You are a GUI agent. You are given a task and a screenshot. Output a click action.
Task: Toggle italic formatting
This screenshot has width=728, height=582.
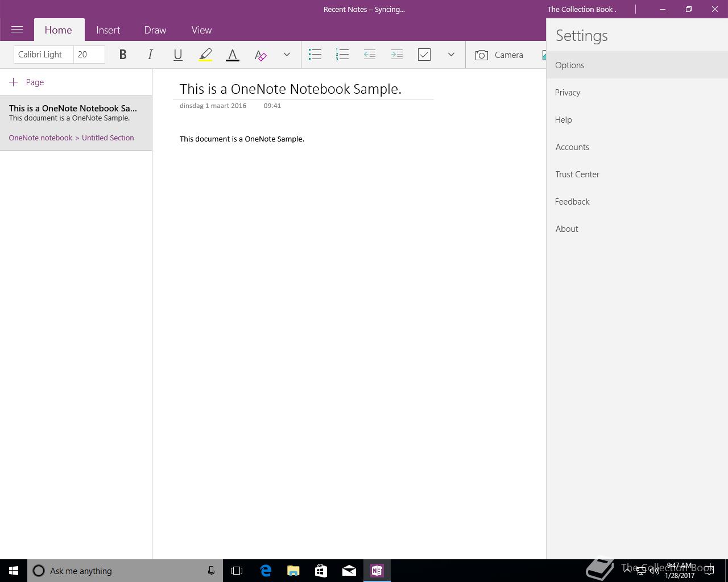(150, 55)
